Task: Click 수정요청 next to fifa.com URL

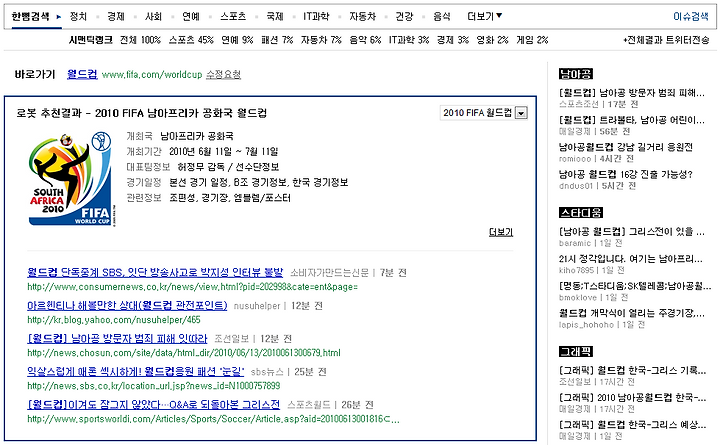Action: (x=223, y=74)
